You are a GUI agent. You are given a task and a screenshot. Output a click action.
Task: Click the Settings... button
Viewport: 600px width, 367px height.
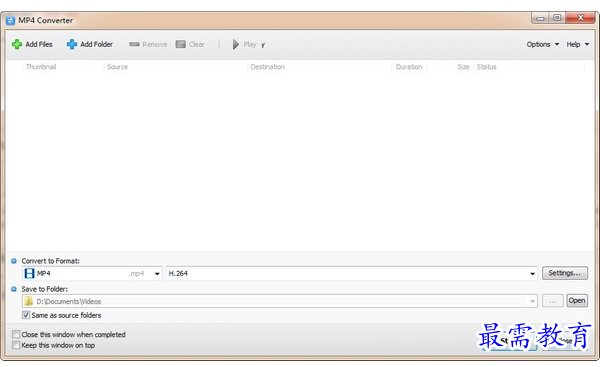(x=564, y=273)
